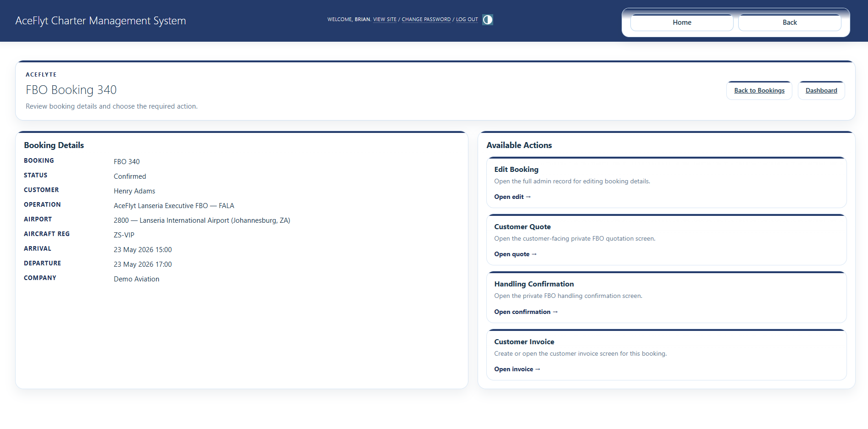
Task: Click customer name Henry Adams
Action: pos(134,191)
